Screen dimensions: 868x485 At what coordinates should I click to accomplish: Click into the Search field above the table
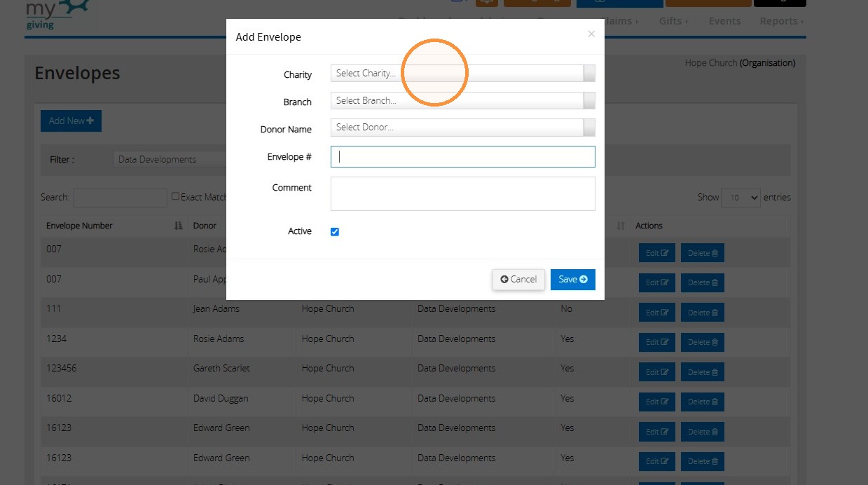pyautogui.click(x=120, y=198)
